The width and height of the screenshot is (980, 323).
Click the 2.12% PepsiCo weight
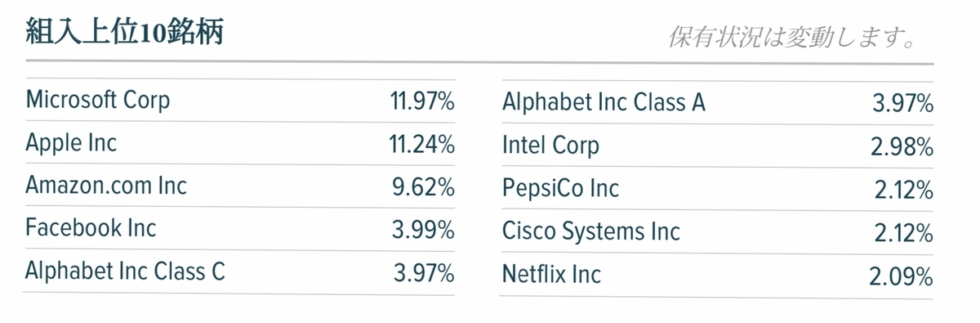coord(903,191)
